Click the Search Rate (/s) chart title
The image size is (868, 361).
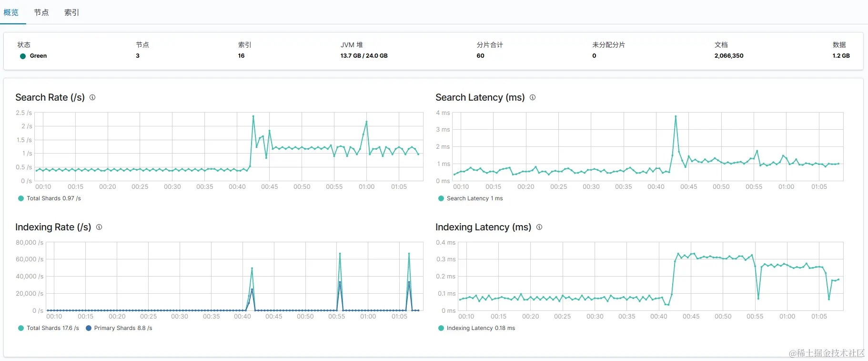tap(50, 97)
